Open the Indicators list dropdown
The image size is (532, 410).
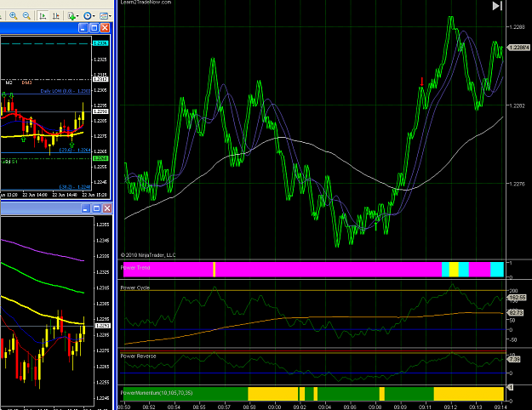72,16
